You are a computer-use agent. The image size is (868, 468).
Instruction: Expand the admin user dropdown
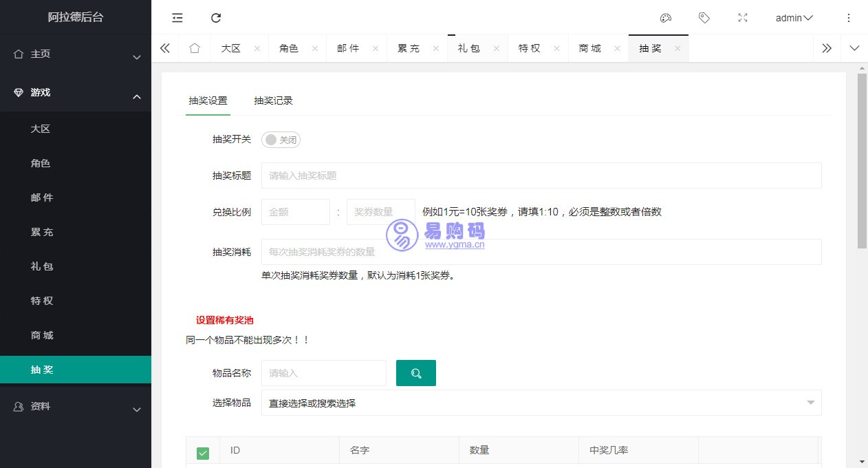click(x=794, y=18)
